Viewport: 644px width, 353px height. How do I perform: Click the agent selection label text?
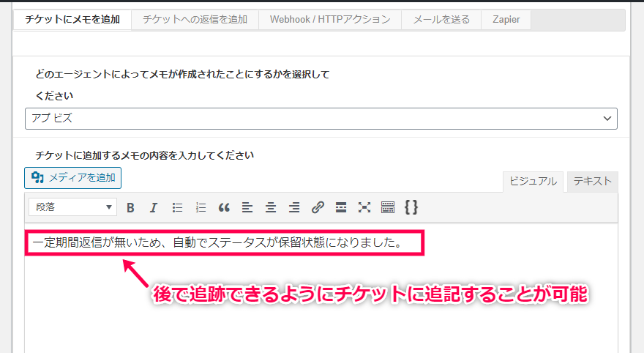click(182, 85)
